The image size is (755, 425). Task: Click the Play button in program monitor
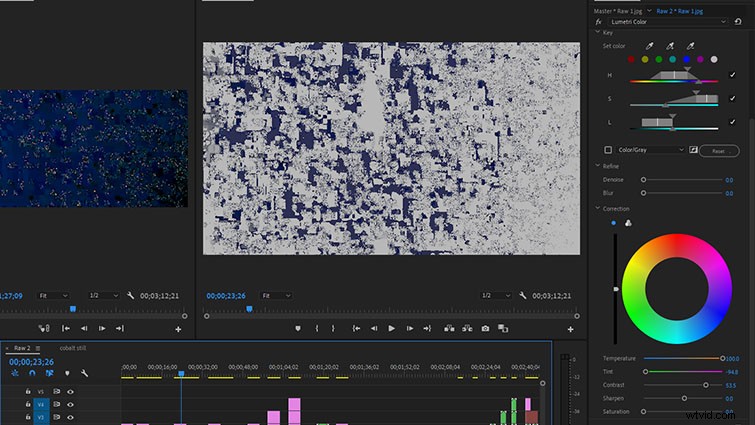tap(391, 328)
